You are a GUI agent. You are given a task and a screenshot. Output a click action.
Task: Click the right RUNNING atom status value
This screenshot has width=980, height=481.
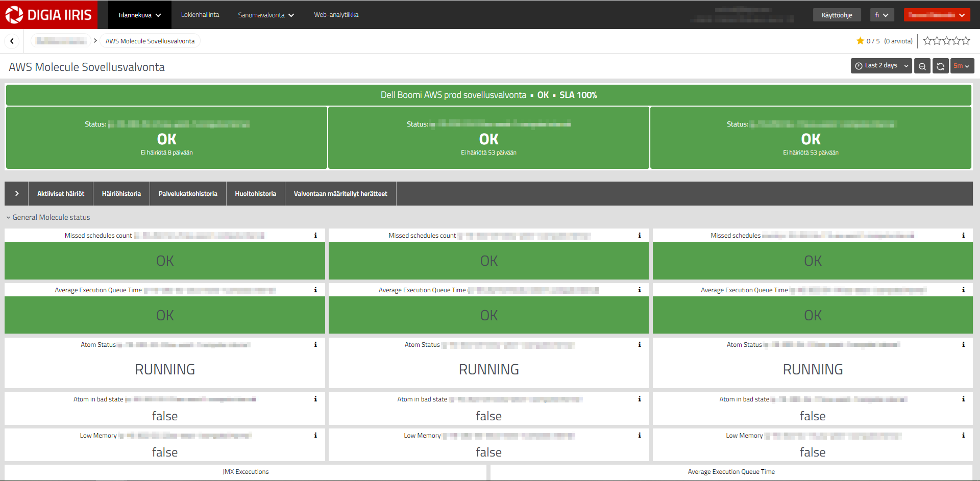click(x=813, y=369)
